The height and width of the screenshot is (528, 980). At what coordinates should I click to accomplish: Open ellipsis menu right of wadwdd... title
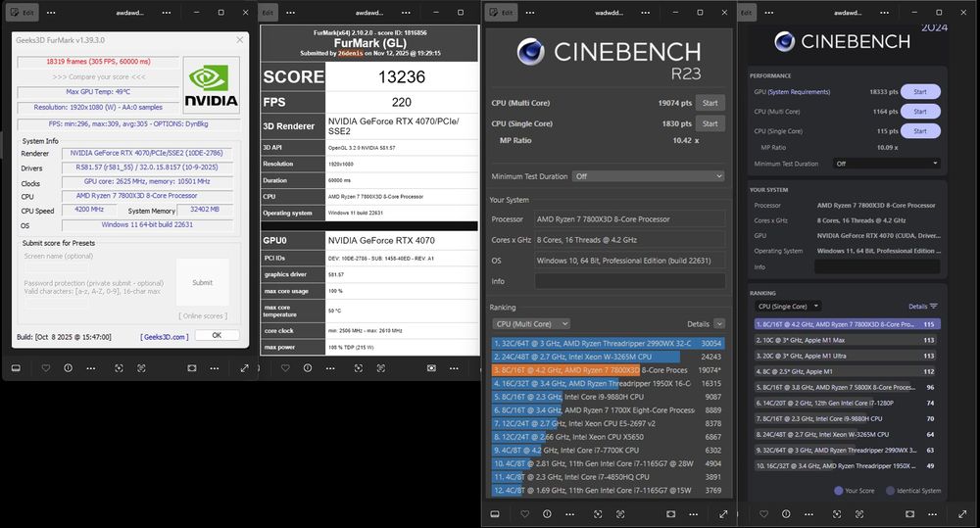click(x=645, y=13)
